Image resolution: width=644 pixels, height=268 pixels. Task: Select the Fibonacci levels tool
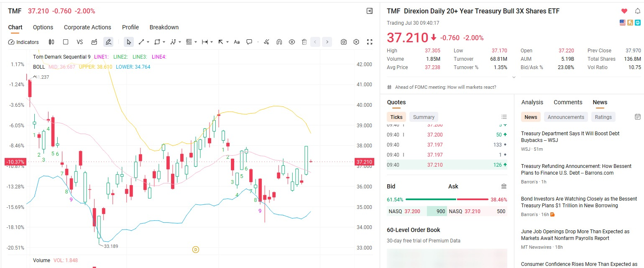click(x=189, y=42)
